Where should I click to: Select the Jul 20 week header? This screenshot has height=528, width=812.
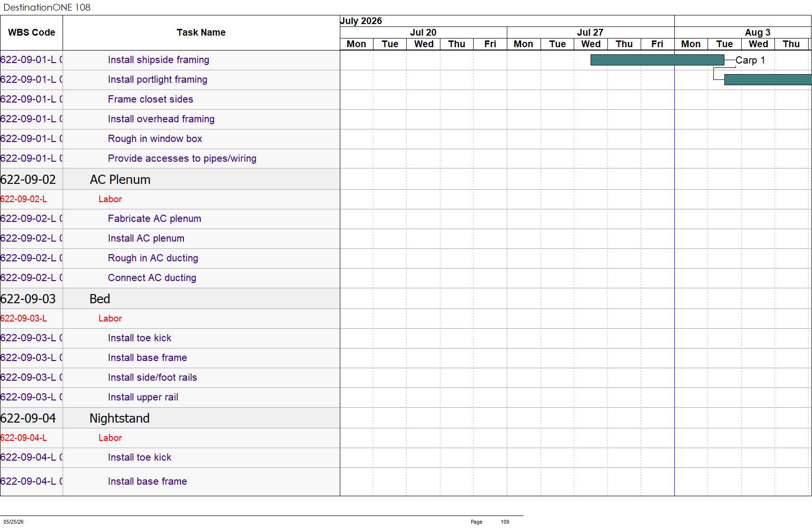pyautogui.click(x=423, y=32)
